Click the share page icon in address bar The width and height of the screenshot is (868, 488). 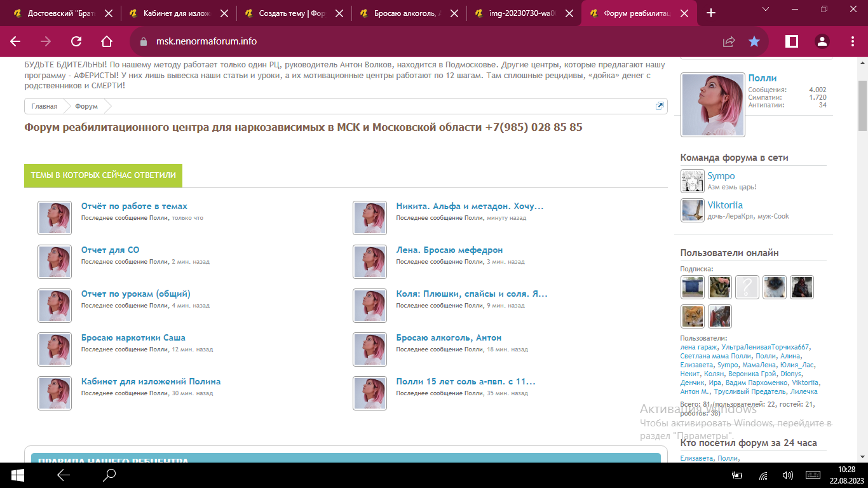(729, 41)
